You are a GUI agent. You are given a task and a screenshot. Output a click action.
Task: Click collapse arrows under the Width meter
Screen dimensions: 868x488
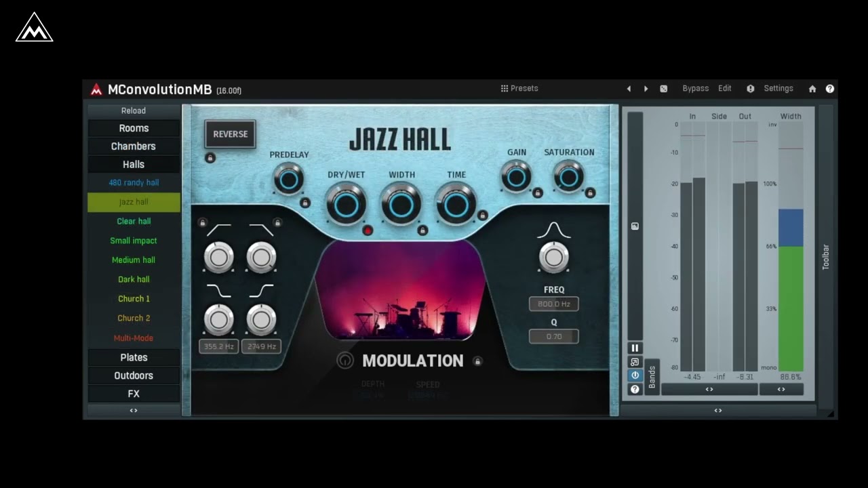[x=781, y=390]
